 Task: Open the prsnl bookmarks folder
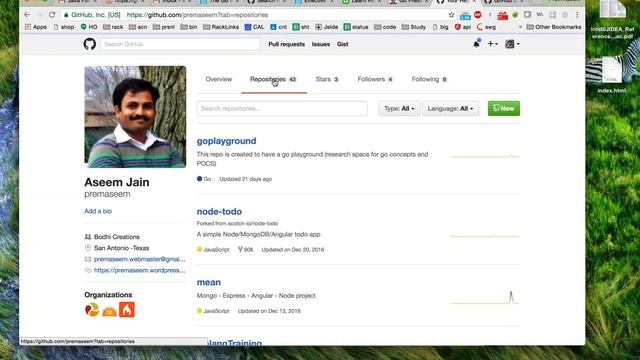[164, 27]
